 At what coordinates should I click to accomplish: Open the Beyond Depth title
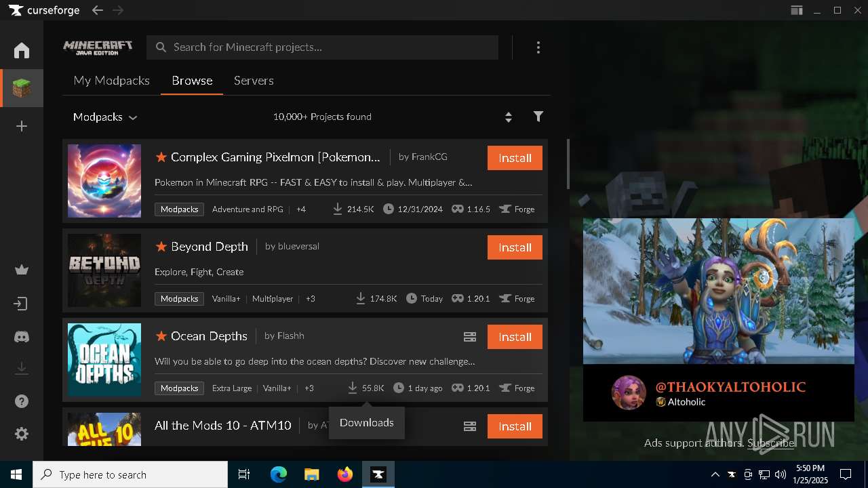[210, 247]
